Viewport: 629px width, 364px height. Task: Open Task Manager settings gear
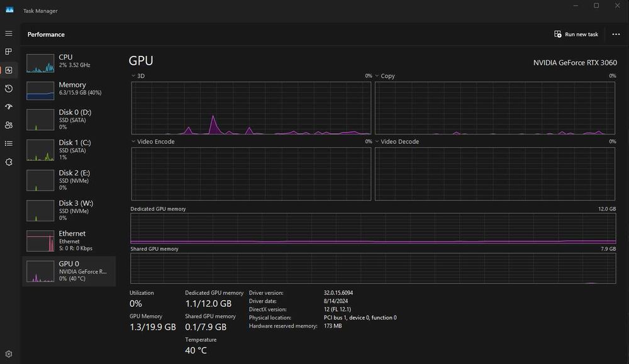[x=9, y=354]
